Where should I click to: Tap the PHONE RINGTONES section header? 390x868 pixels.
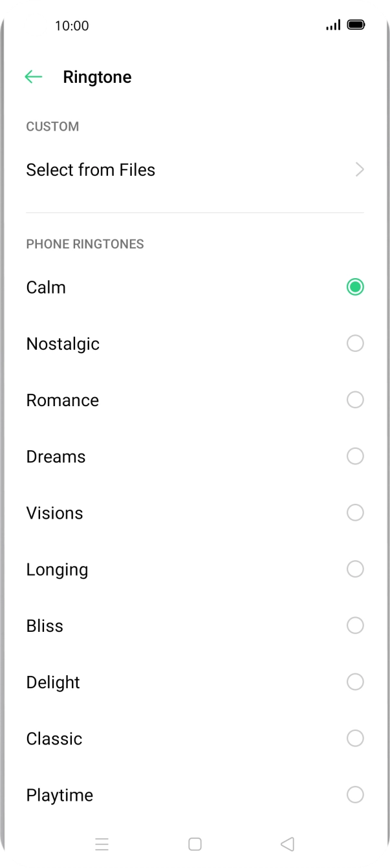[x=85, y=244]
